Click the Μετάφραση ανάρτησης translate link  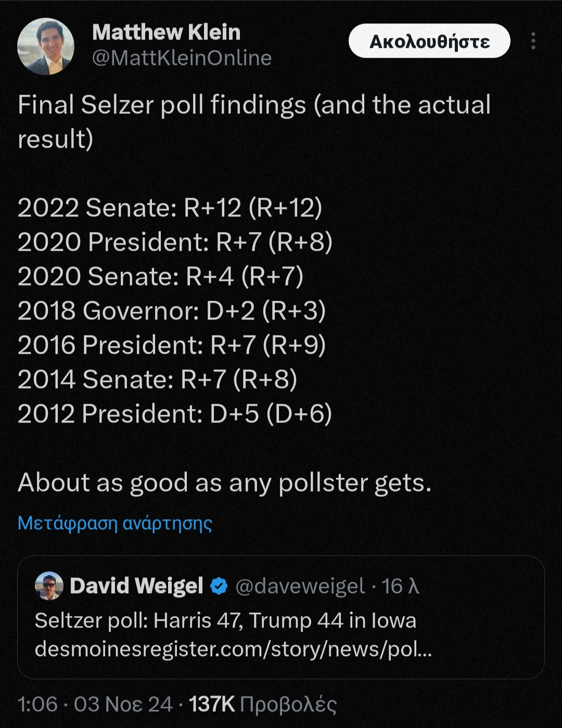115,523
